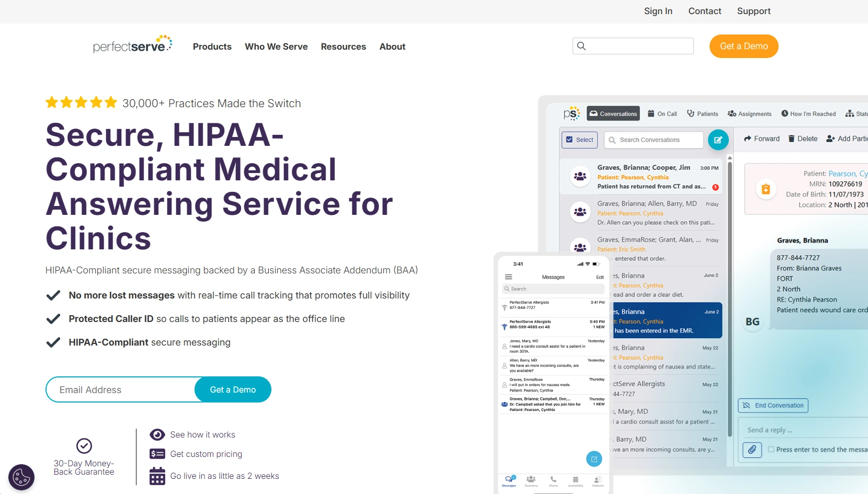Click the phone compose icon in mobile preview
Viewport: 868px width, 494px height.
(594, 459)
